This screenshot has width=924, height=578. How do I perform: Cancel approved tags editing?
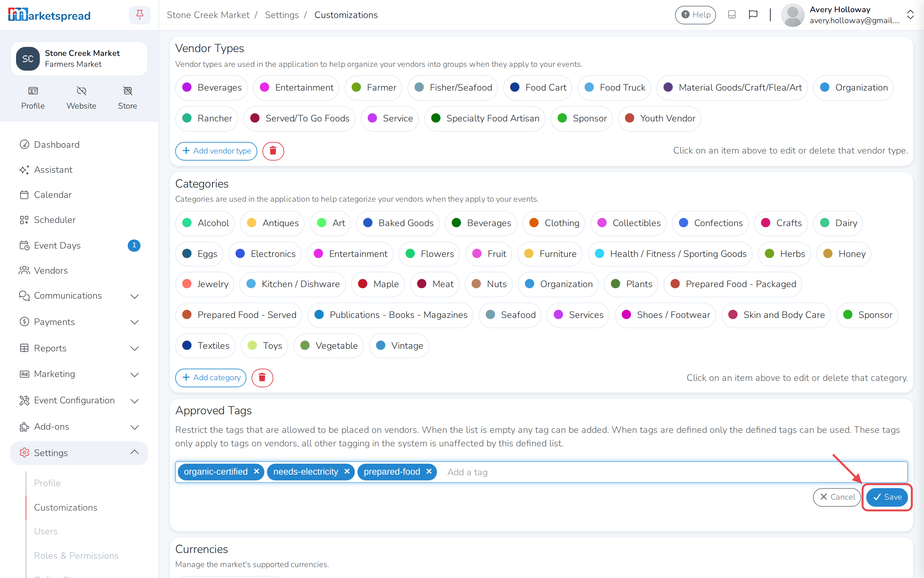tap(837, 497)
